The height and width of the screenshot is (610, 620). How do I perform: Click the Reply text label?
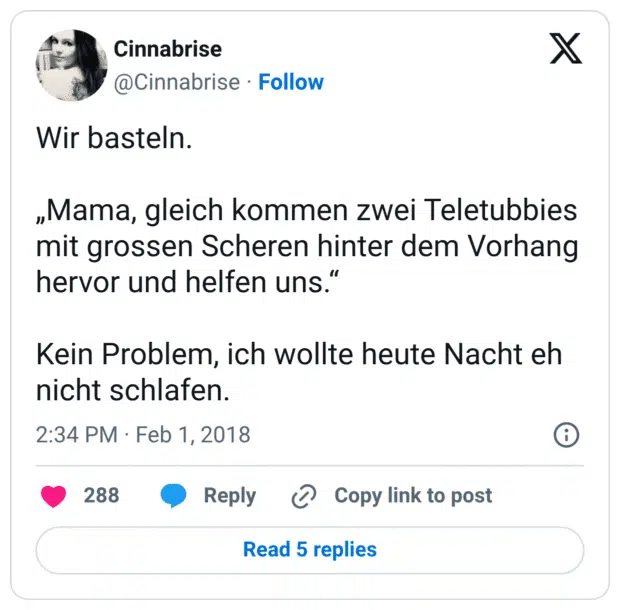coord(230,495)
